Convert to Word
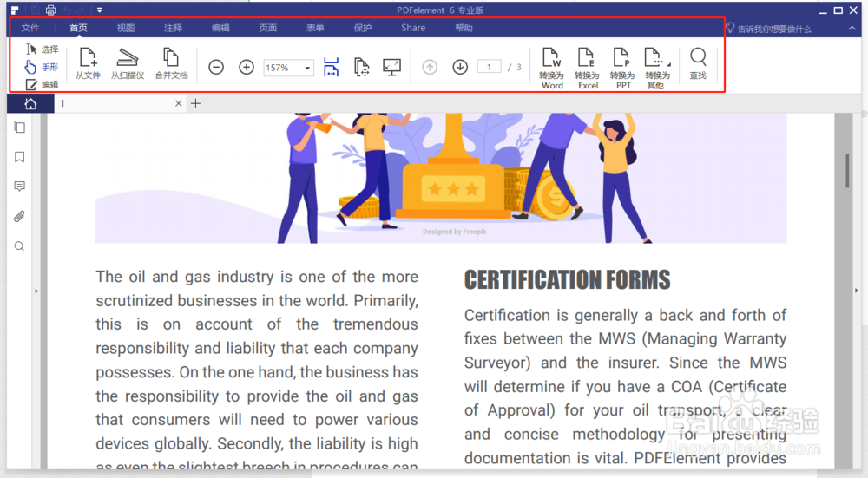The width and height of the screenshot is (868, 478). pos(552,68)
